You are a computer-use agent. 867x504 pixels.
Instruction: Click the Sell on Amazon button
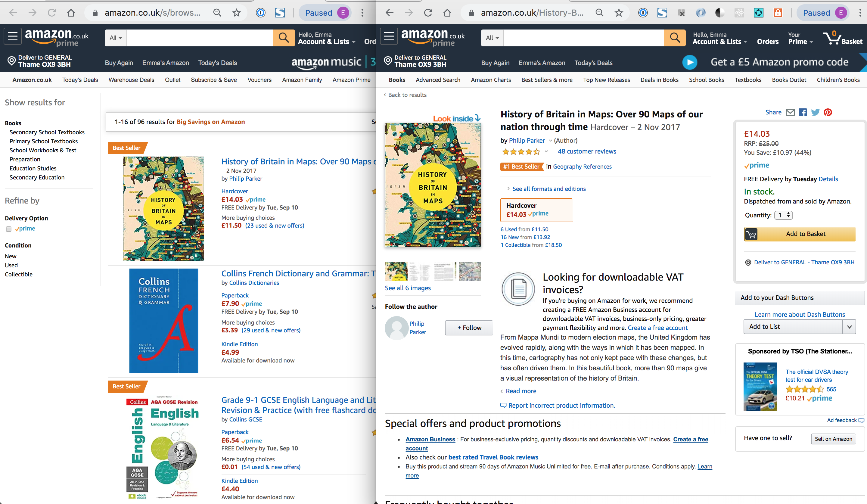(833, 439)
